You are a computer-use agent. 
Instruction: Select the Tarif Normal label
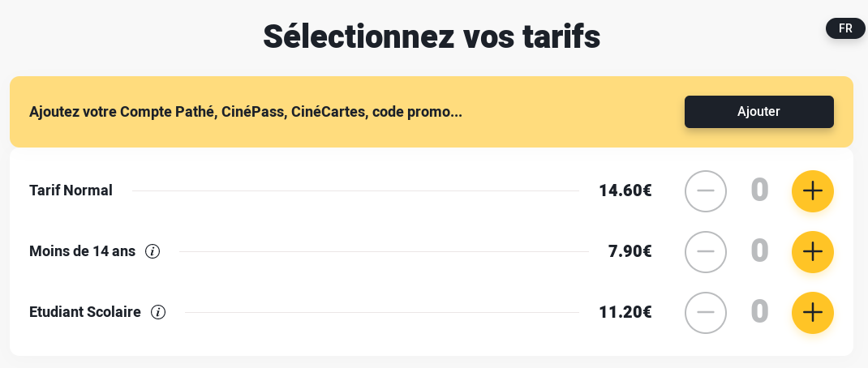pyautogui.click(x=71, y=190)
